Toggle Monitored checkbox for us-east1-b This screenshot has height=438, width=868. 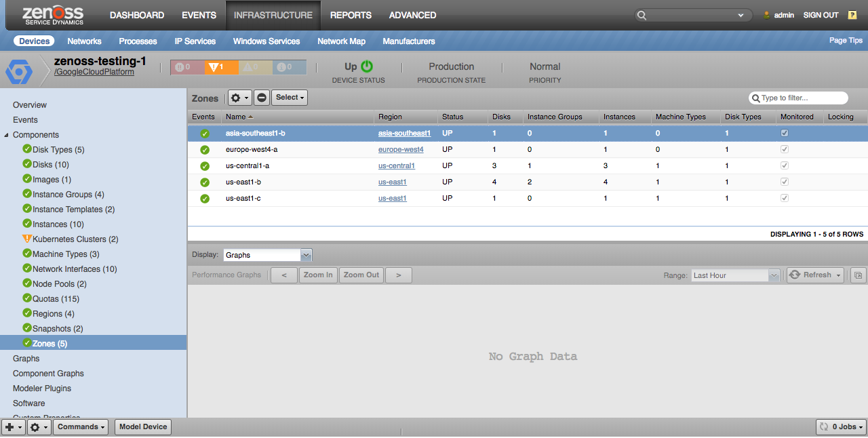785,182
